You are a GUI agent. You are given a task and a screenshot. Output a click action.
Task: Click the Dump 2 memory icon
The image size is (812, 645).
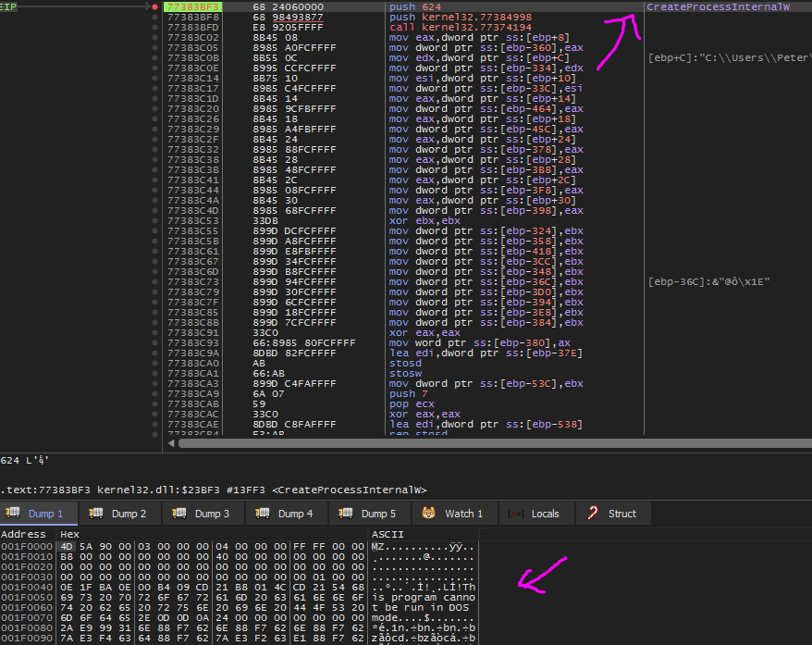tap(96, 514)
